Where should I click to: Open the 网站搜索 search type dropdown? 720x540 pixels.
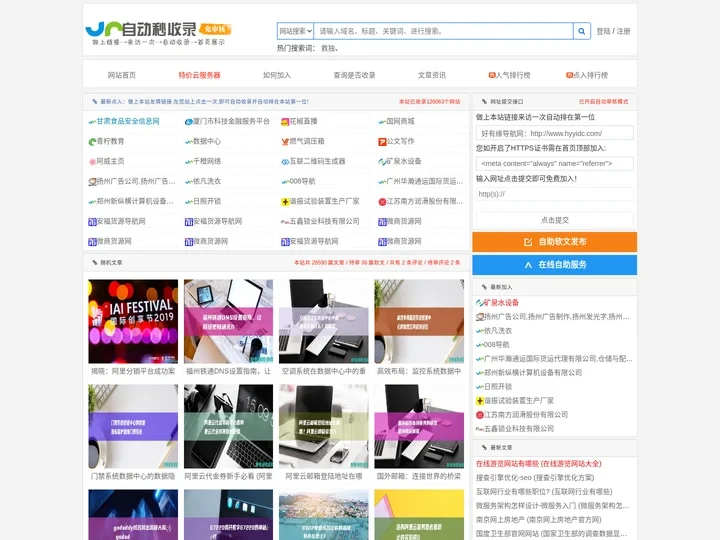point(295,31)
